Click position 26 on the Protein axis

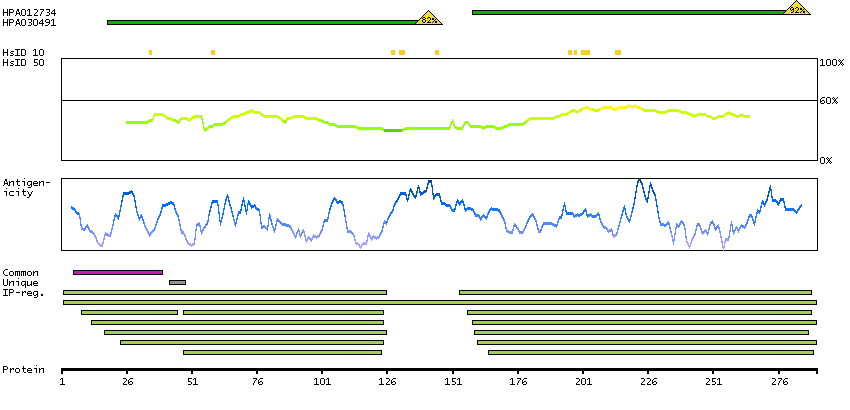coord(127,382)
